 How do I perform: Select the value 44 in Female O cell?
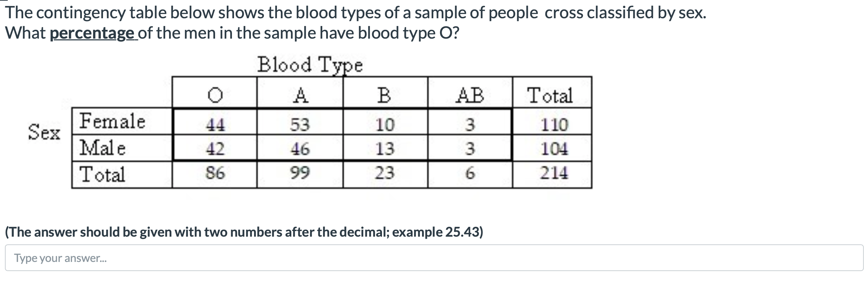click(x=215, y=124)
